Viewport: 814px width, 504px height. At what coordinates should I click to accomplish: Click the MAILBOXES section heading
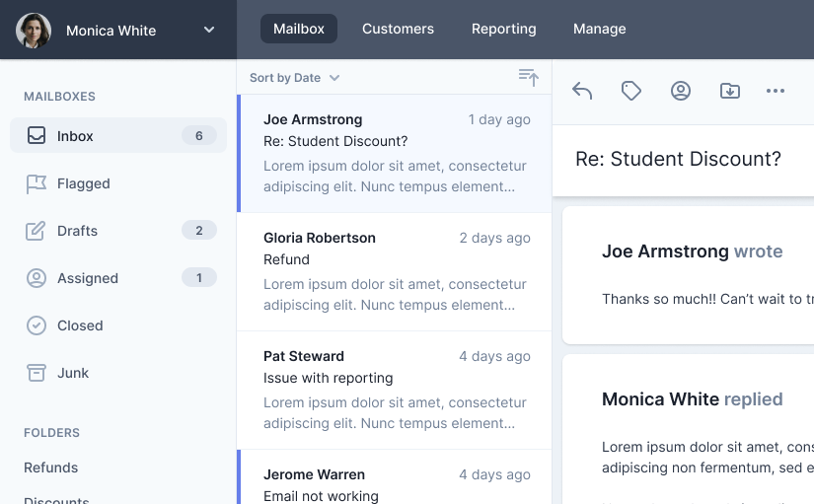click(x=60, y=97)
